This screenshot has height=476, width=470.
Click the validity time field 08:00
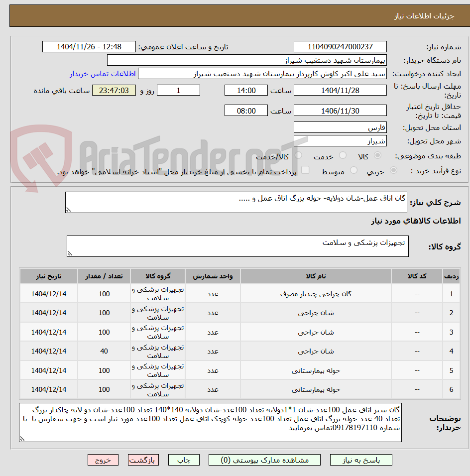point(246,111)
